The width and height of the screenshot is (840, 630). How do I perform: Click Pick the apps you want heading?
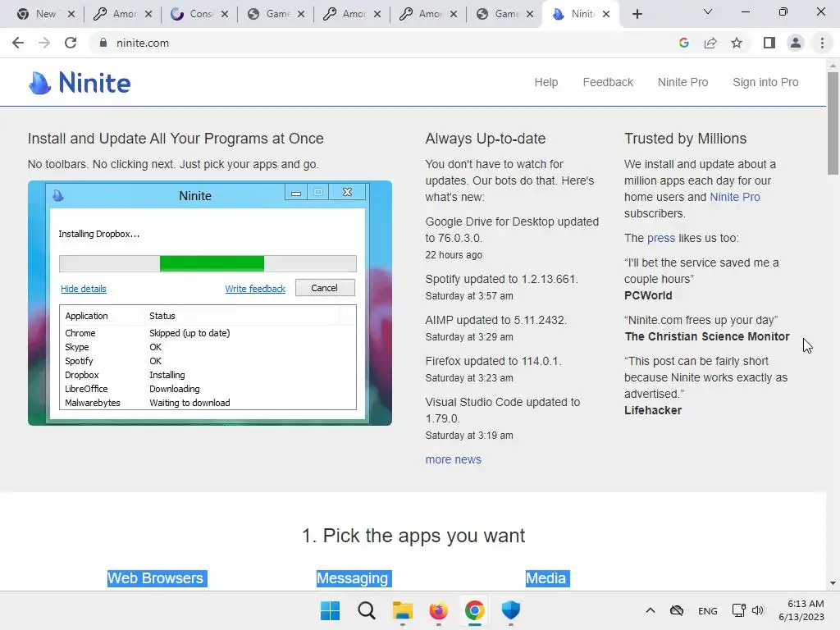(413, 536)
